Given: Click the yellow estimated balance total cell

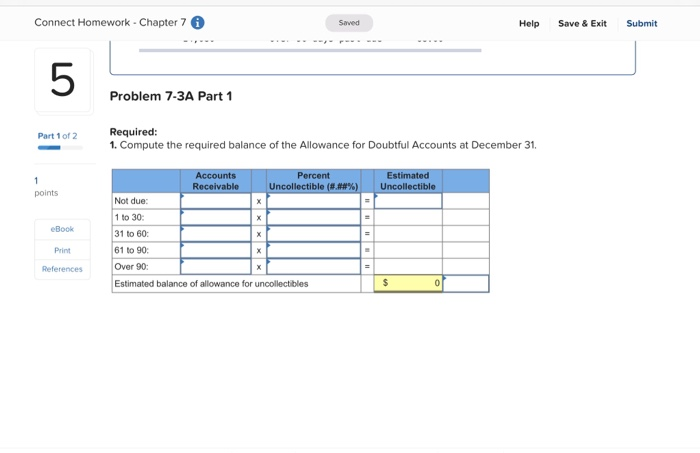Looking at the screenshot, I should point(408,283).
